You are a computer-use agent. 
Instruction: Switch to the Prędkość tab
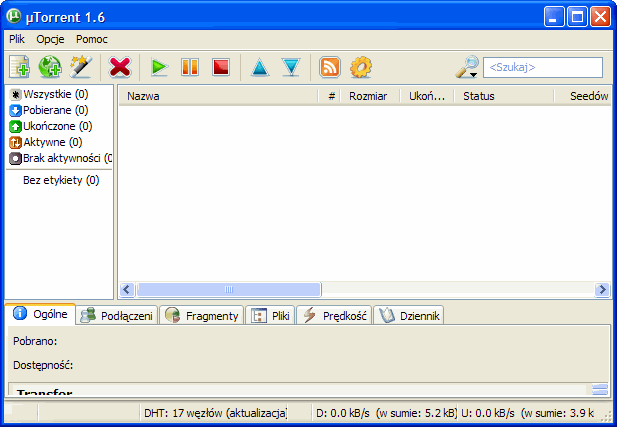[x=334, y=316]
